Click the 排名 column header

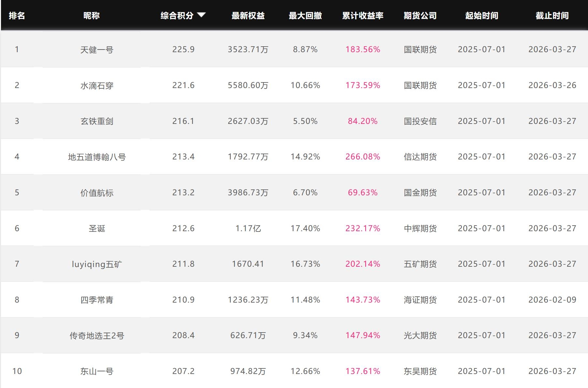(17, 16)
